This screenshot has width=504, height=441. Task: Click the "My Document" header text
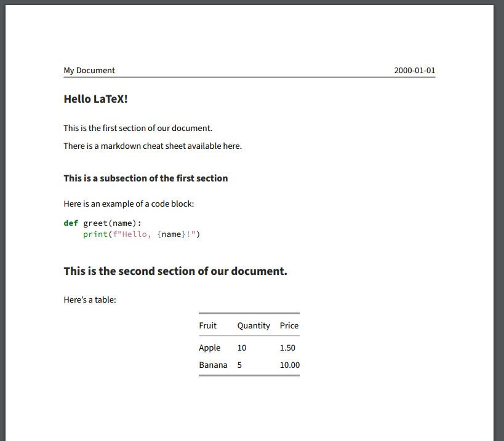point(89,70)
